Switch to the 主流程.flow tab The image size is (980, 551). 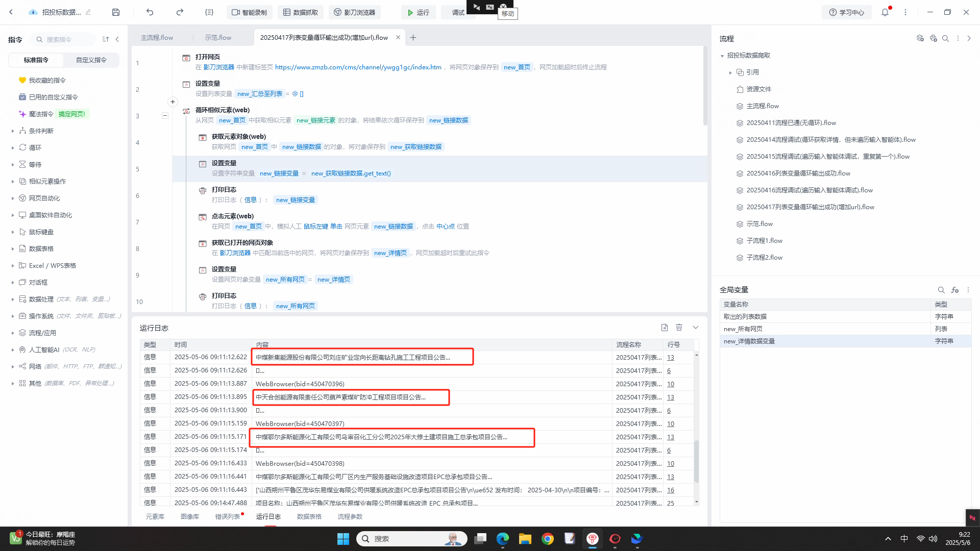pyautogui.click(x=157, y=38)
